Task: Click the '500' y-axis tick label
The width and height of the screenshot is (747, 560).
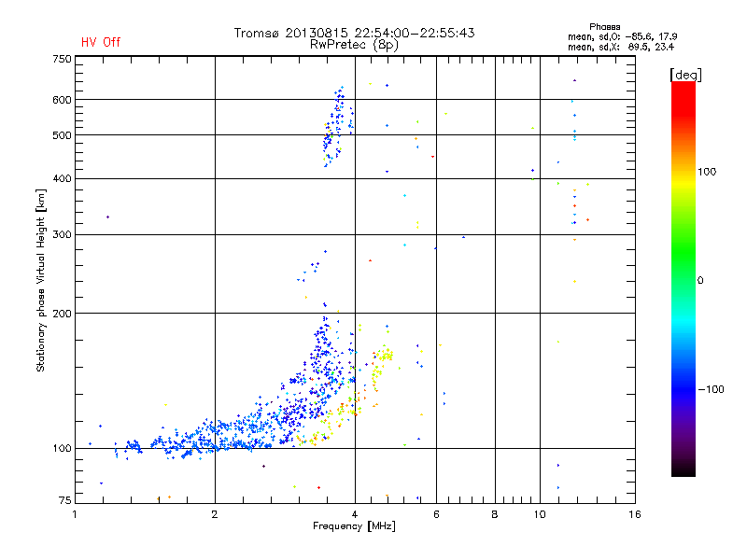Action: pos(62,135)
